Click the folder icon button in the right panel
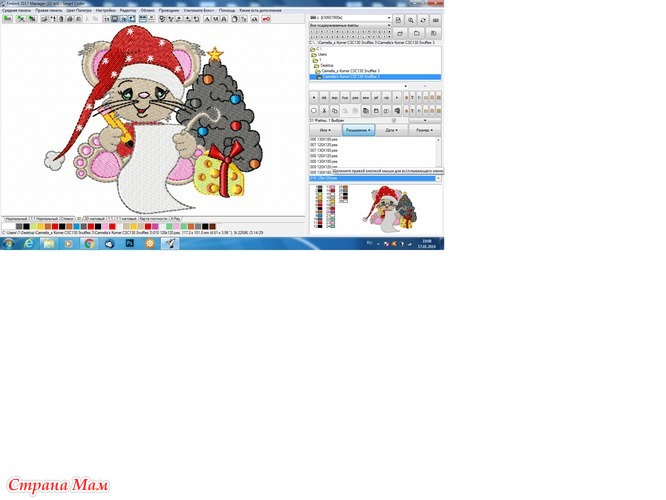This screenshot has height=500, width=666. click(x=417, y=33)
